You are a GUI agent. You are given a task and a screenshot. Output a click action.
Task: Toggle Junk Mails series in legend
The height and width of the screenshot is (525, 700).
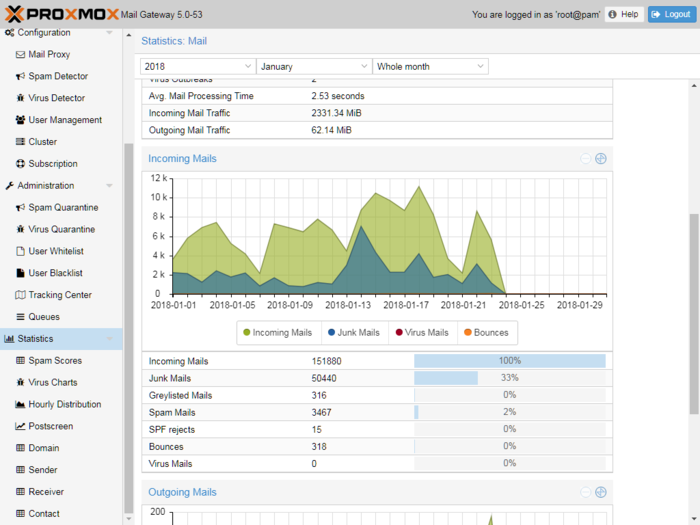tap(353, 333)
